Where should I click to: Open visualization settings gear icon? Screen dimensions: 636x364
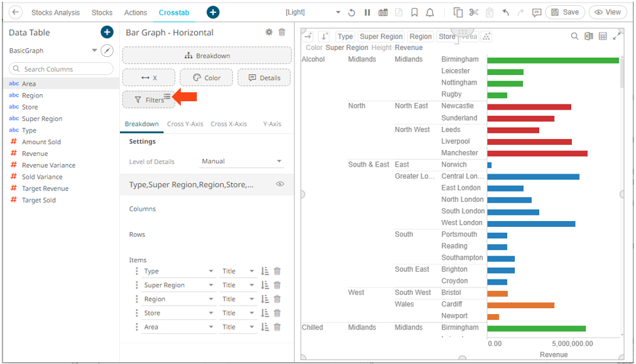pyautogui.click(x=269, y=32)
